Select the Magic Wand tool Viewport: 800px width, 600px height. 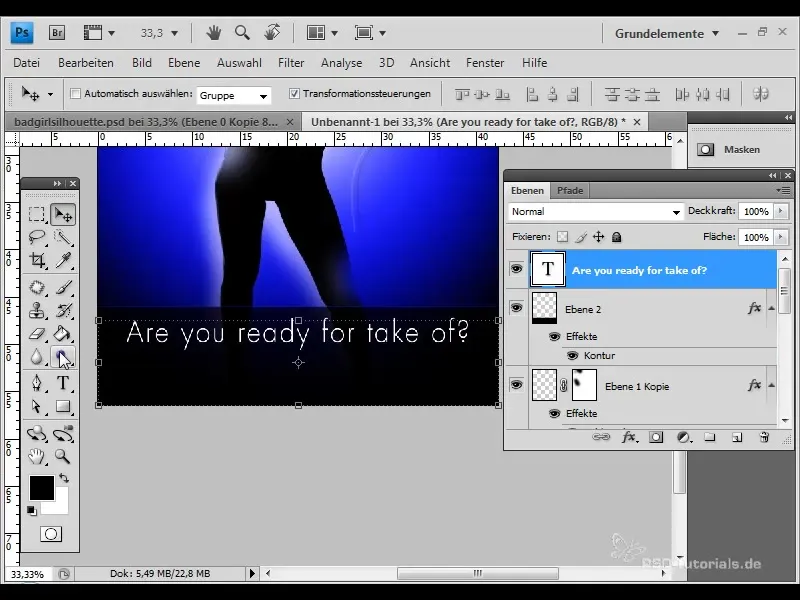(x=63, y=237)
